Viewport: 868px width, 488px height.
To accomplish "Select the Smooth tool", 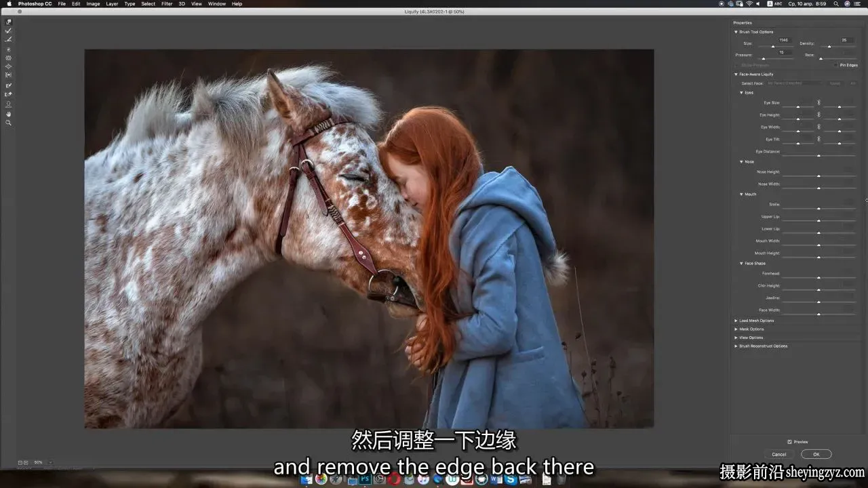I will click(x=8, y=39).
